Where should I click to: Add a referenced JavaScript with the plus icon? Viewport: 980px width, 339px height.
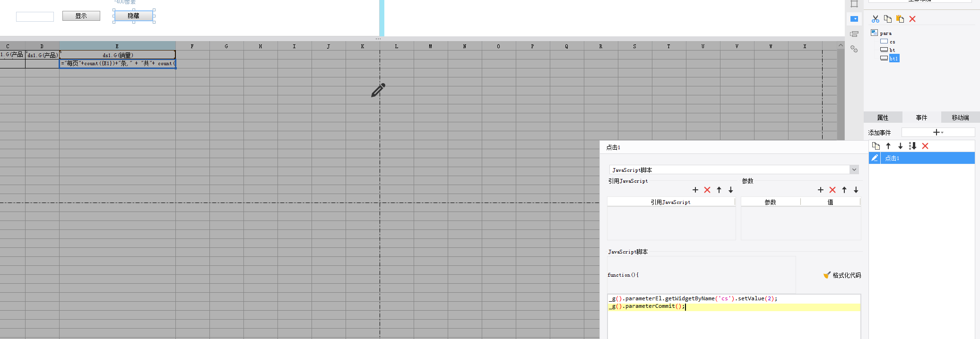coord(695,190)
